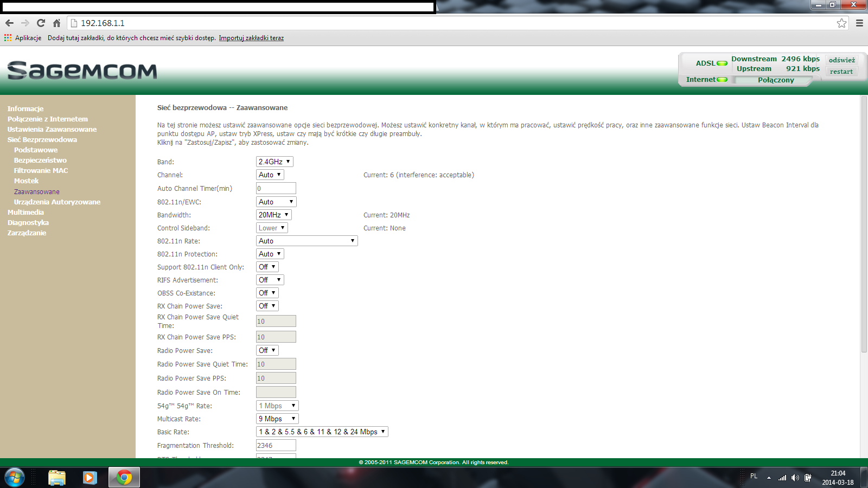The image size is (868, 488).
Task: Expand the Basic Rate dropdown
Action: [322, 432]
